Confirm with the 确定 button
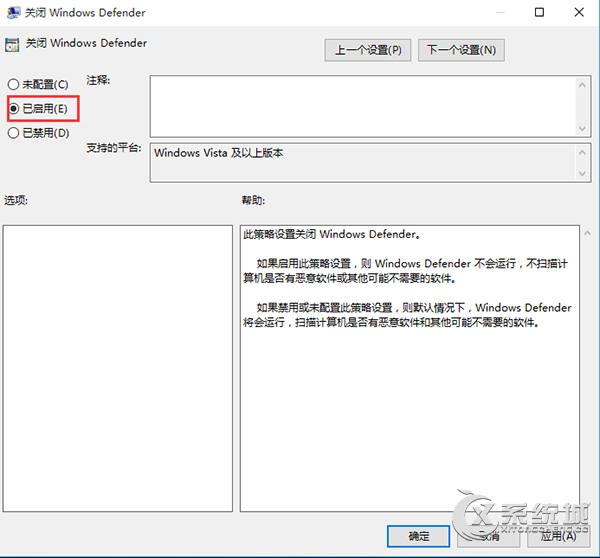 click(418, 536)
